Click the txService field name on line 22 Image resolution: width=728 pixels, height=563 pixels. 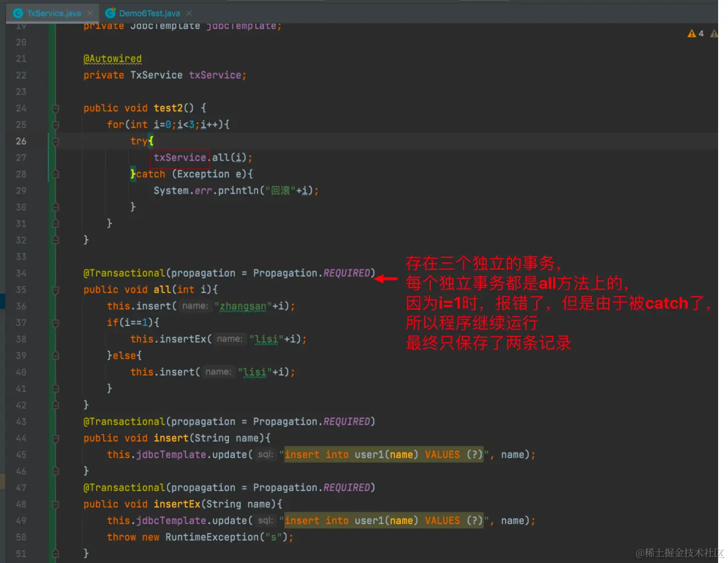coord(215,75)
